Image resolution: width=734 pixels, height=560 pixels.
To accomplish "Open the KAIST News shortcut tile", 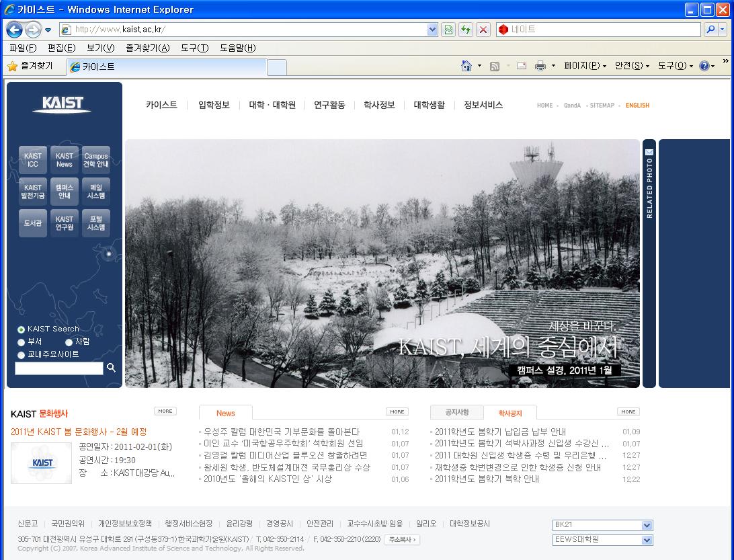I will (x=65, y=160).
